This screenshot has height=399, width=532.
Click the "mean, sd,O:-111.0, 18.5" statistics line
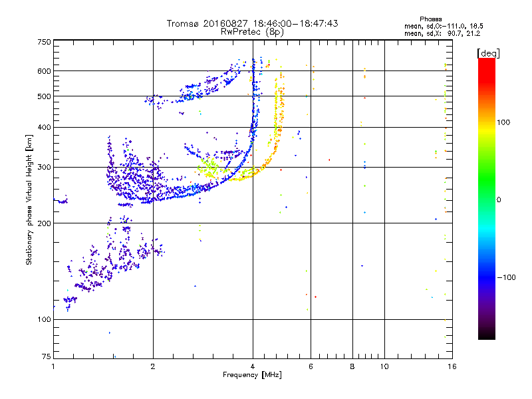(444, 26)
